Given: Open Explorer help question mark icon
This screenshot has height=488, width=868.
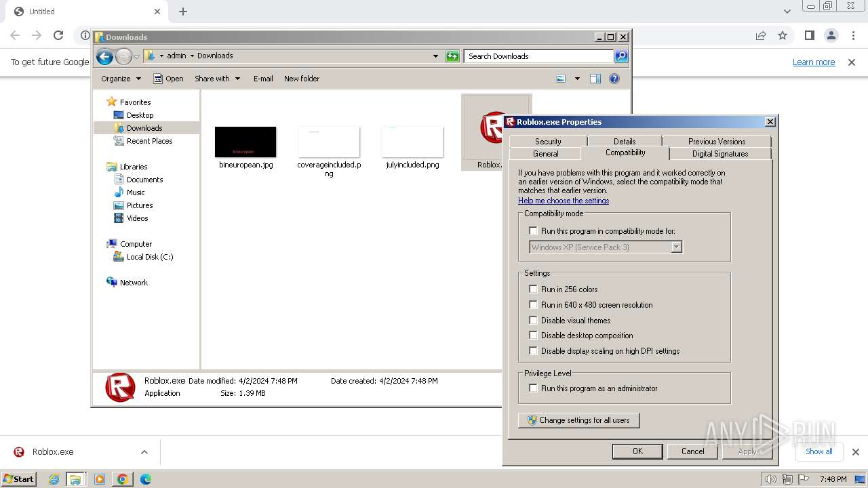Looking at the screenshot, I should [614, 79].
